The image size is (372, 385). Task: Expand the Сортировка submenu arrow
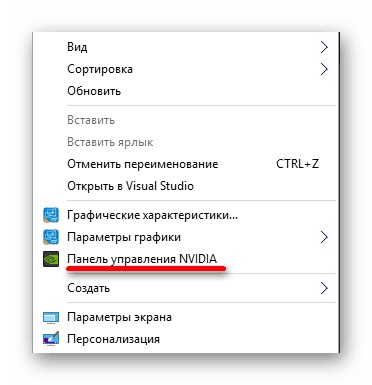point(324,69)
